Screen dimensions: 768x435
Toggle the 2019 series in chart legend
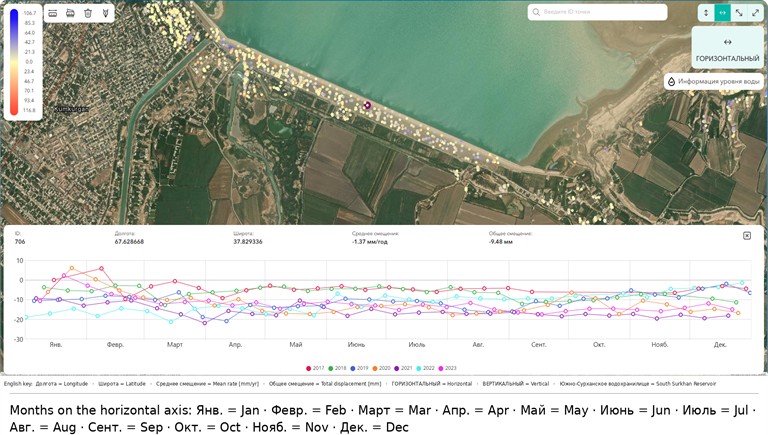pos(359,368)
